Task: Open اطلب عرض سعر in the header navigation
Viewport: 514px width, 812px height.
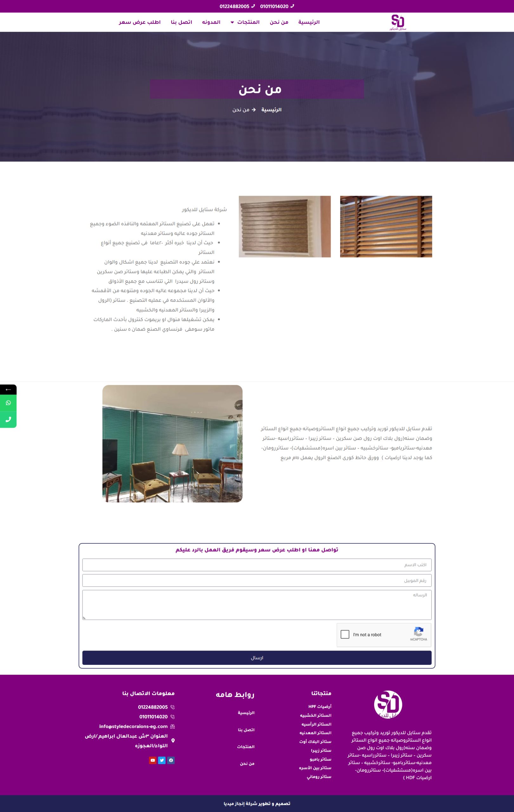Action: [140, 22]
